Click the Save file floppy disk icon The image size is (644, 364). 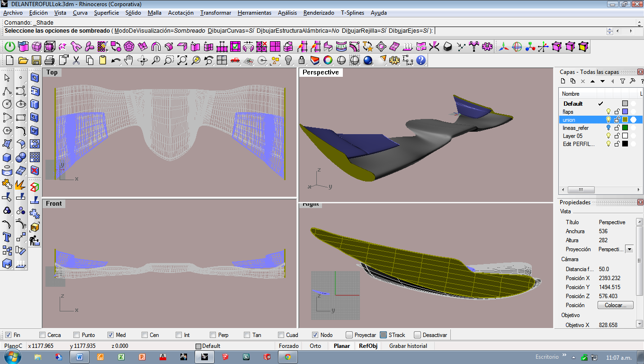click(x=36, y=60)
